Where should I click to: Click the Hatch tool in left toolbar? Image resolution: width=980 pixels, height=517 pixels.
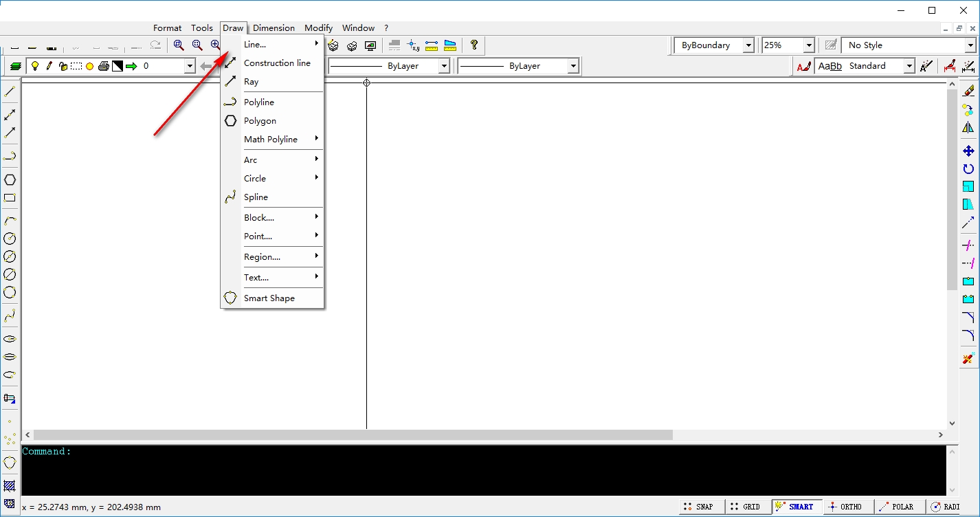pos(10,486)
